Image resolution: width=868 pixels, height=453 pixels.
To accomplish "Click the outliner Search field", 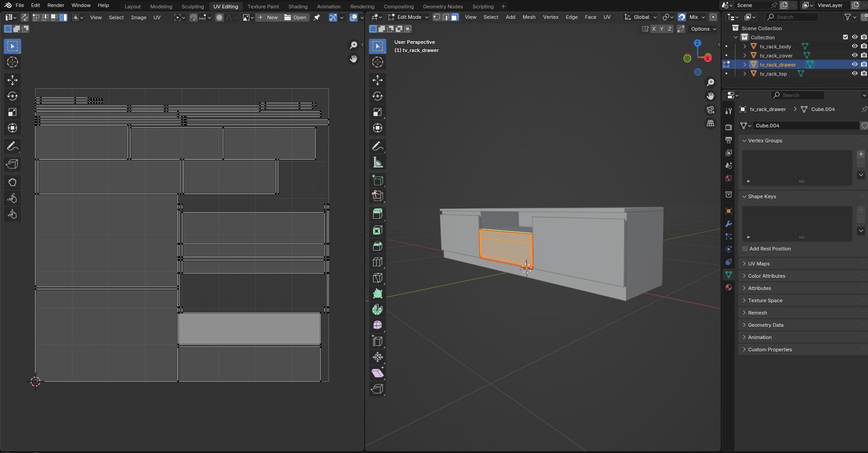I will [x=792, y=17].
